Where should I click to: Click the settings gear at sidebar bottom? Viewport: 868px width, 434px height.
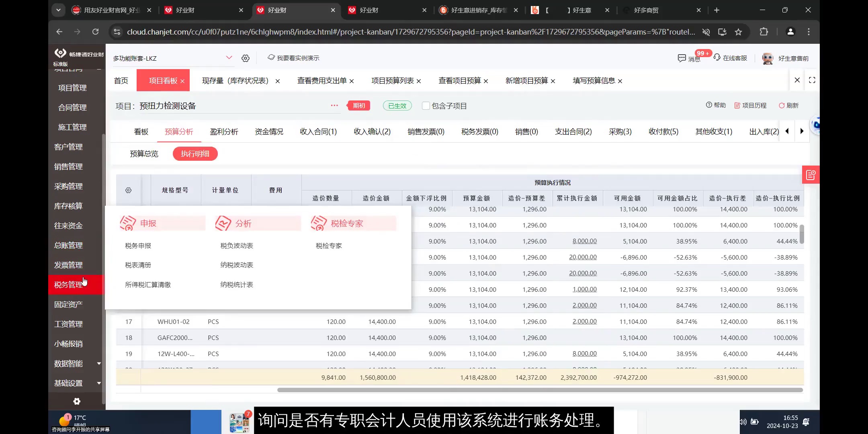pos(76,401)
